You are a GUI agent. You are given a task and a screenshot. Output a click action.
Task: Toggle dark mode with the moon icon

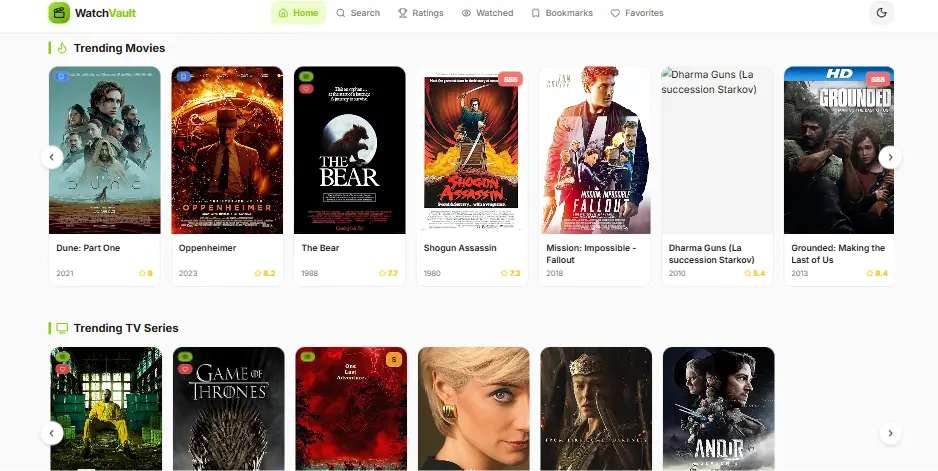pos(881,13)
